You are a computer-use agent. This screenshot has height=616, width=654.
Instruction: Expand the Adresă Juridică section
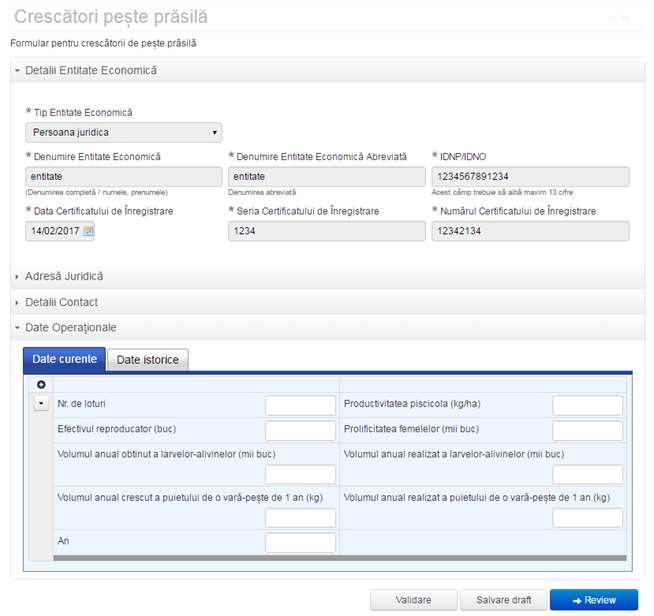pyautogui.click(x=64, y=276)
